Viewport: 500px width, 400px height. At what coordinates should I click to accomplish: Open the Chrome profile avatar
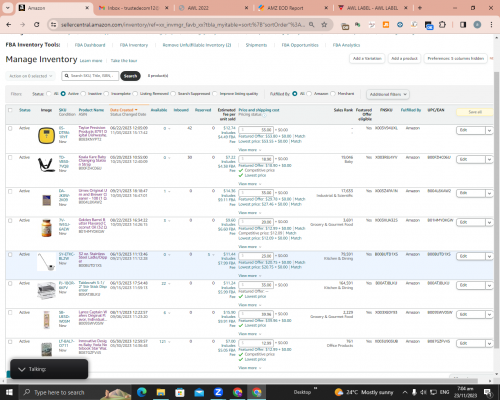[477, 25]
